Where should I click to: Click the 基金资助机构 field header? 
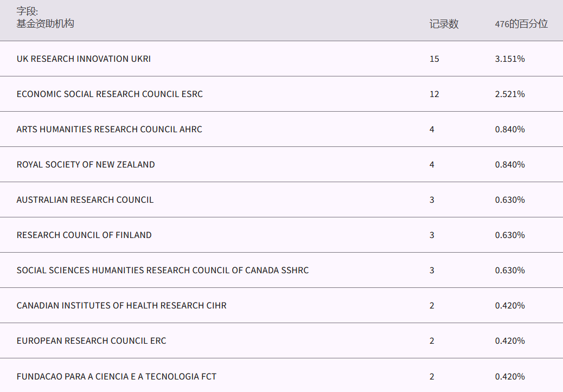click(x=45, y=24)
